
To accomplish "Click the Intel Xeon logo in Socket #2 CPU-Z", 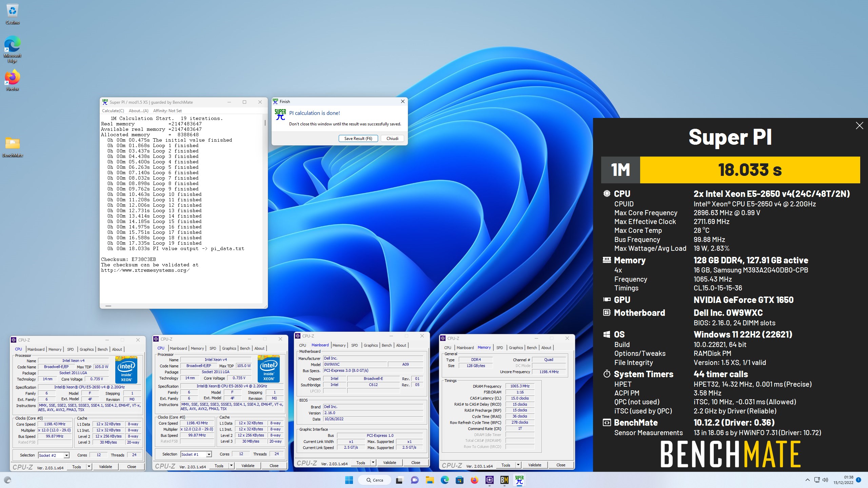I will [x=126, y=370].
